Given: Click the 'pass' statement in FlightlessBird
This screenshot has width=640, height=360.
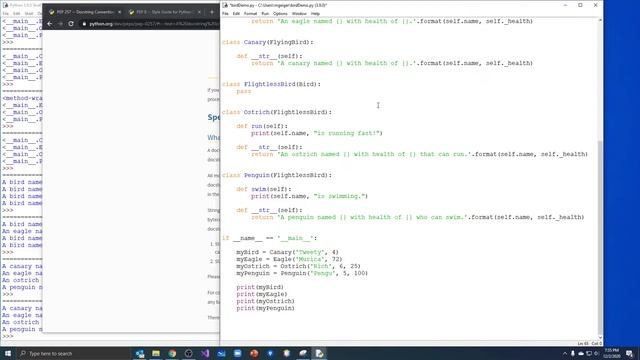Looking at the screenshot, I should point(244,91).
